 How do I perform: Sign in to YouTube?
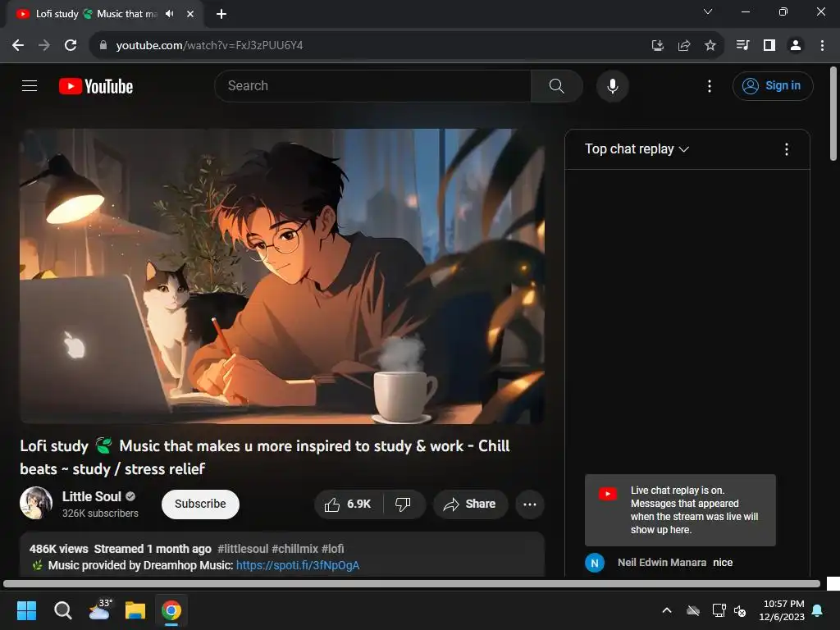point(773,85)
